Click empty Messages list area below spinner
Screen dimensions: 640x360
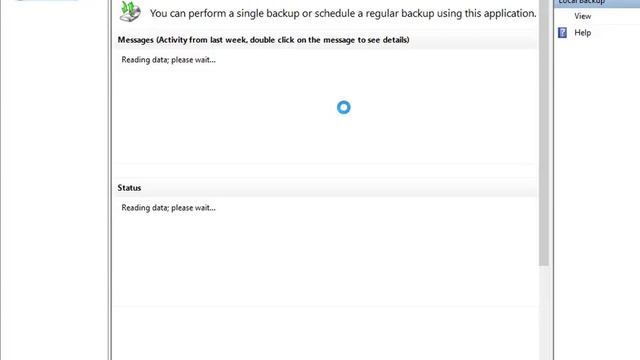(x=325, y=141)
